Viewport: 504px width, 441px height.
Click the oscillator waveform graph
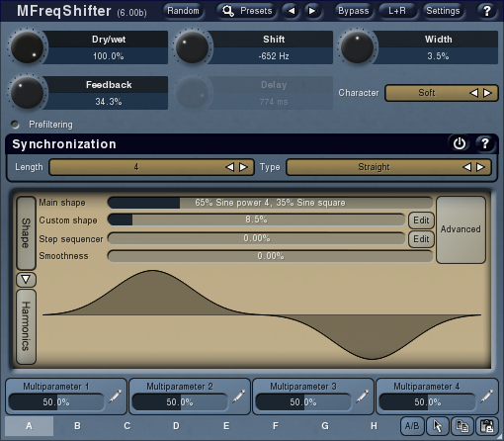coord(262,315)
